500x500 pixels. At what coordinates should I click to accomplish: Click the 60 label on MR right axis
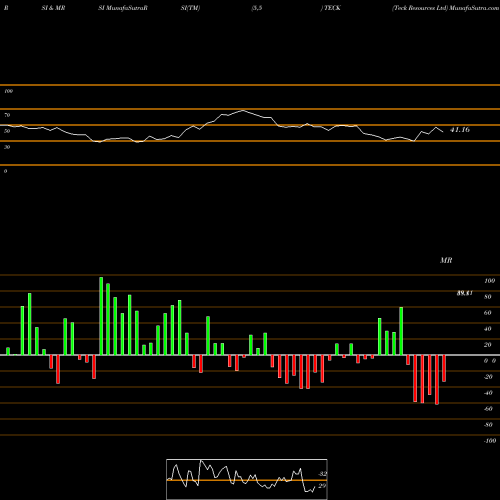pyautogui.click(x=488, y=313)
